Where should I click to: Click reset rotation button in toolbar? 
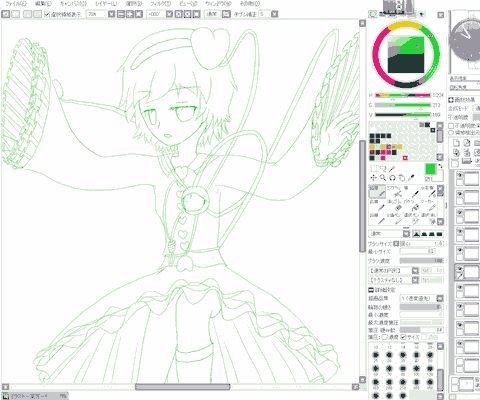point(197,14)
